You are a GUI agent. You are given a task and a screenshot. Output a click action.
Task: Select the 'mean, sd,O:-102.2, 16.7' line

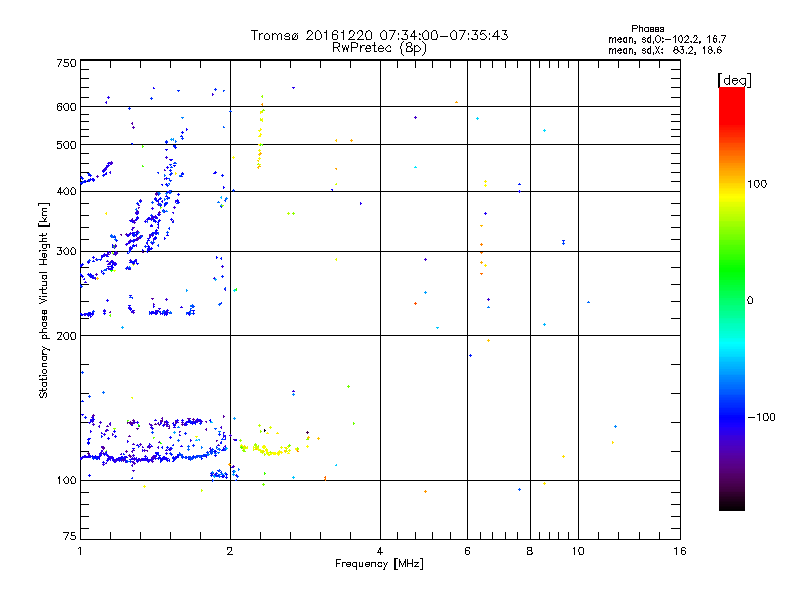(x=667, y=39)
